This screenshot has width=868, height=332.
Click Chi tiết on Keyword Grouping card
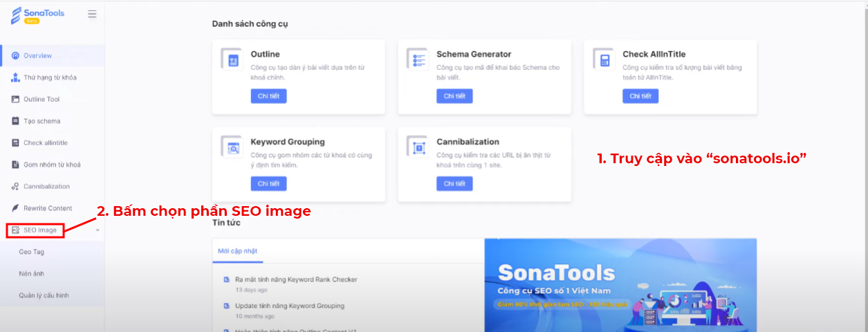(268, 183)
